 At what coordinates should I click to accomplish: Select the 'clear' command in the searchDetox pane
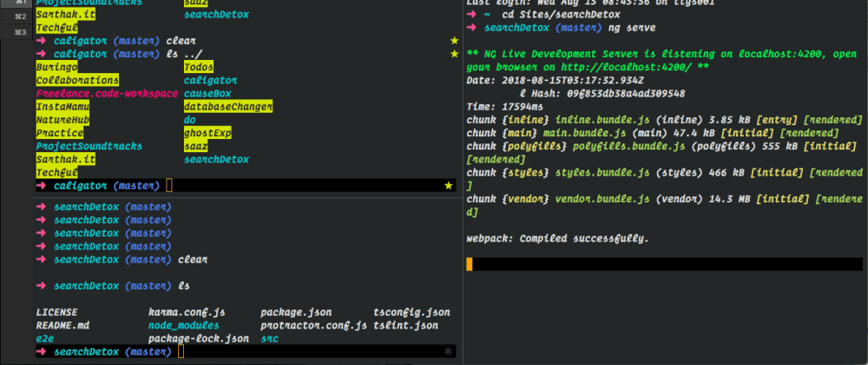[x=193, y=259]
